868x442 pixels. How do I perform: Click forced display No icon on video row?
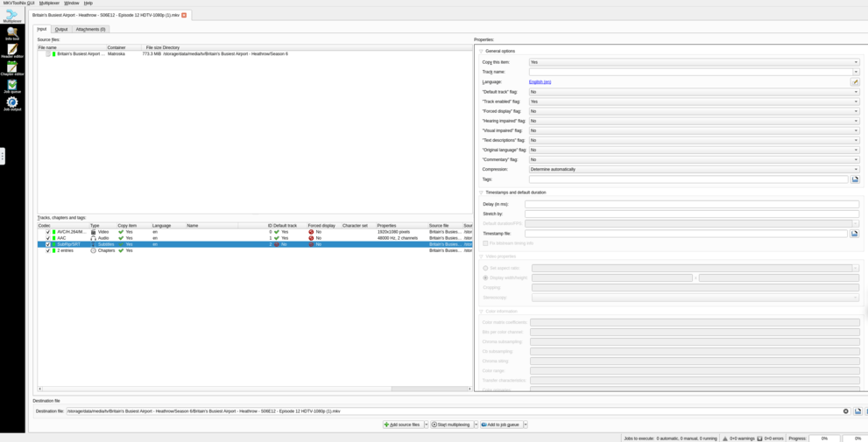pos(311,232)
